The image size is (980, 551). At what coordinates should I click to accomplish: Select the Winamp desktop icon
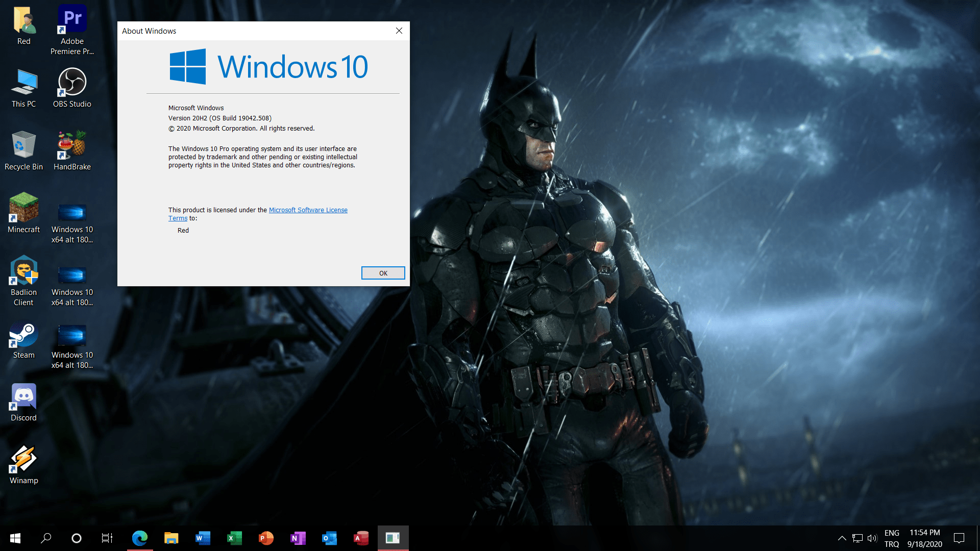(23, 464)
